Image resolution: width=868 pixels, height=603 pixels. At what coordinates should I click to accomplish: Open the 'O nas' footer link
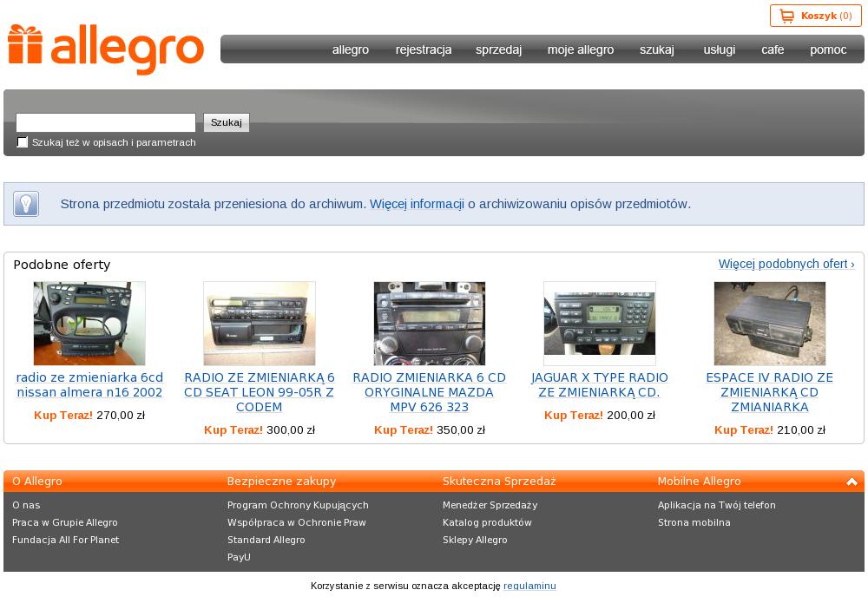coord(26,505)
